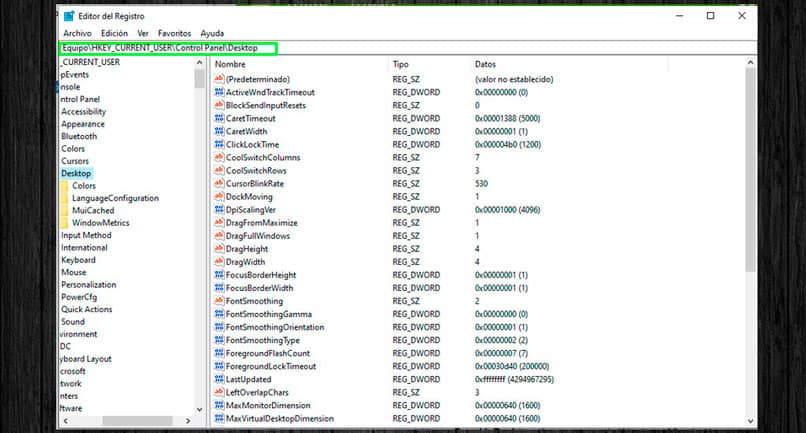Click the BlockSendInputResets string icon
The width and height of the screenshot is (806, 433).
point(219,105)
